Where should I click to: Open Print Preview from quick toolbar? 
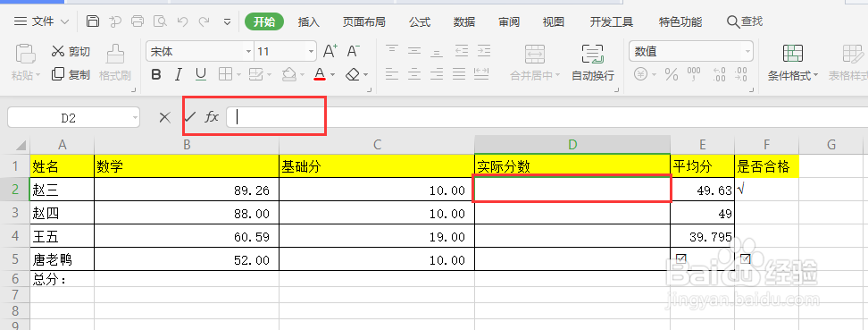[160, 21]
